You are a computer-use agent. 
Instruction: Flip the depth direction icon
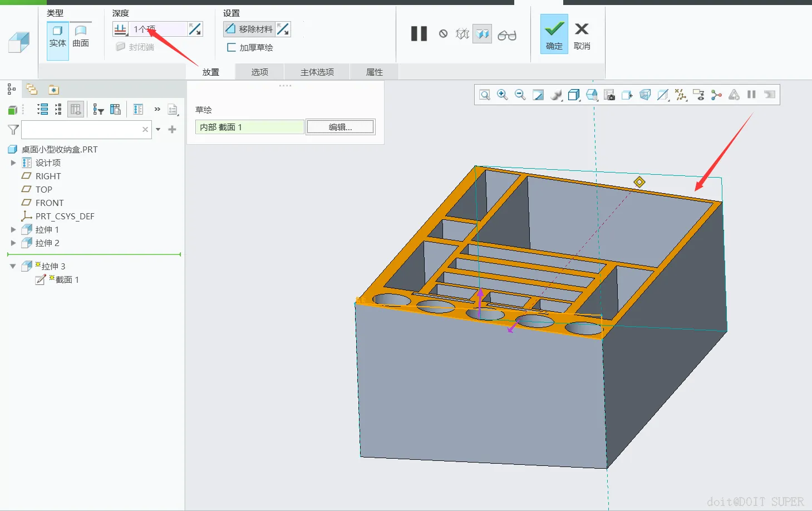(195, 29)
